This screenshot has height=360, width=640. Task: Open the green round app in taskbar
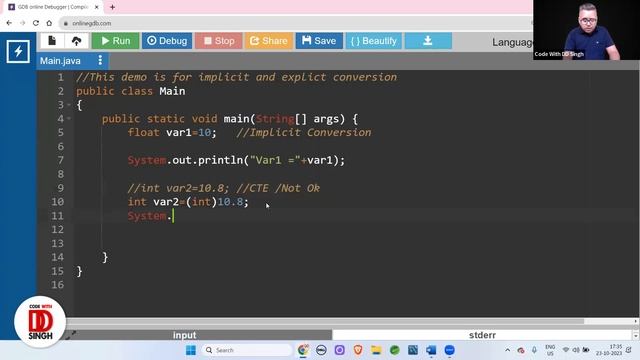click(x=395, y=350)
